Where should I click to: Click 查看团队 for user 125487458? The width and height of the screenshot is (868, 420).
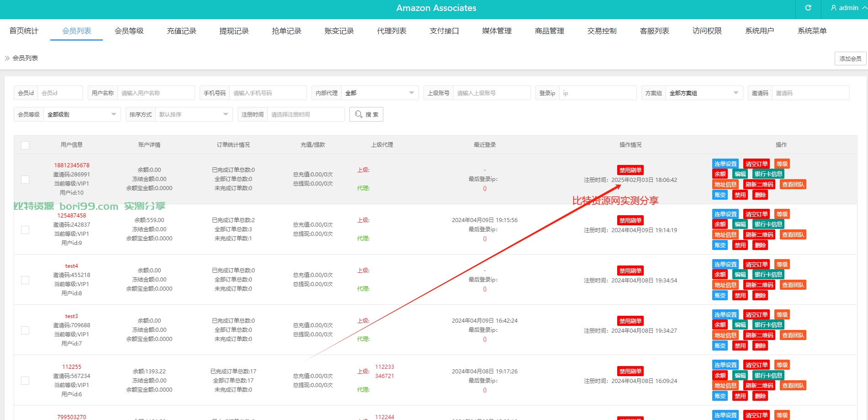click(793, 234)
